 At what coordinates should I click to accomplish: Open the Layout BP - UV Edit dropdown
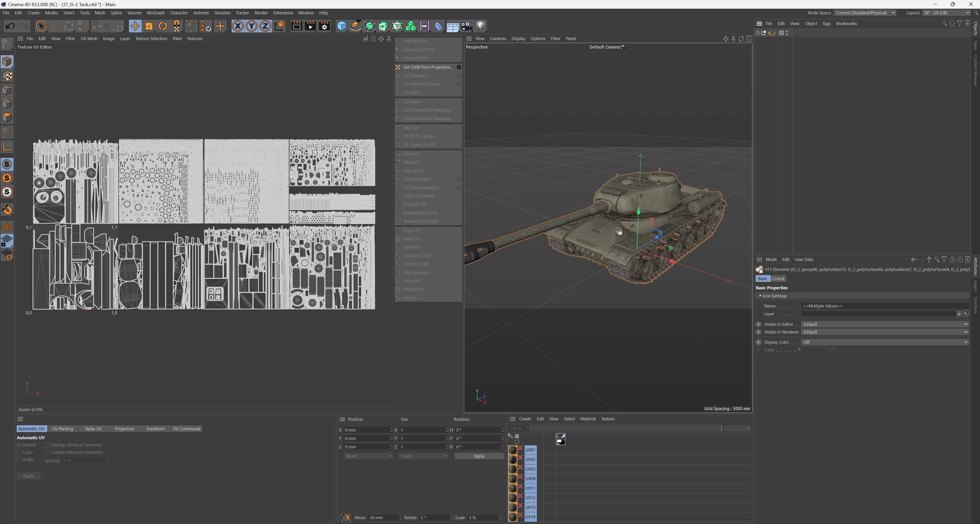point(947,13)
